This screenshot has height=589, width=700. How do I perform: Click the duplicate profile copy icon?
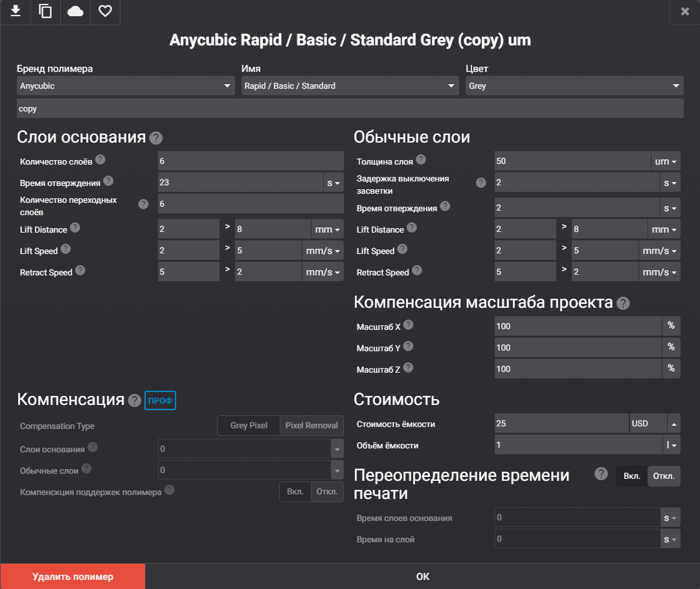pyautogui.click(x=45, y=11)
